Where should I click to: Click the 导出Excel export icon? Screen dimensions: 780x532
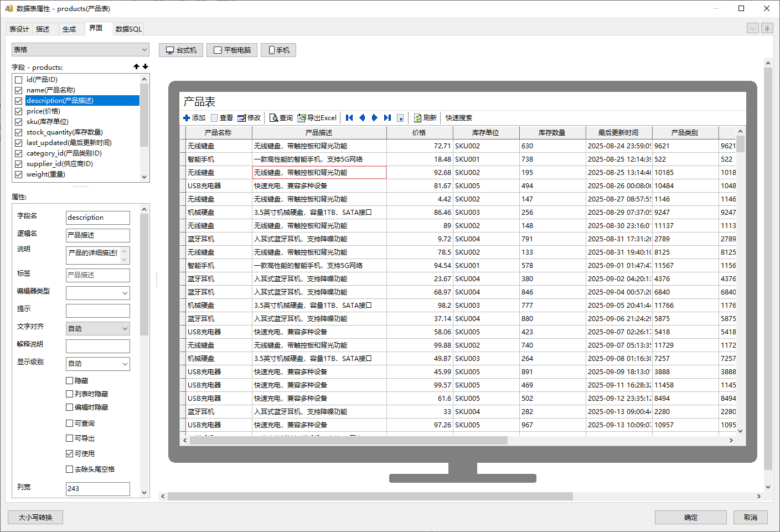point(302,118)
